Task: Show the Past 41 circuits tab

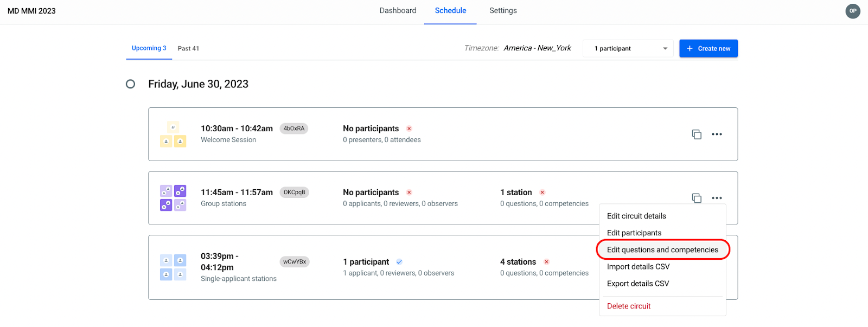Action: [188, 48]
